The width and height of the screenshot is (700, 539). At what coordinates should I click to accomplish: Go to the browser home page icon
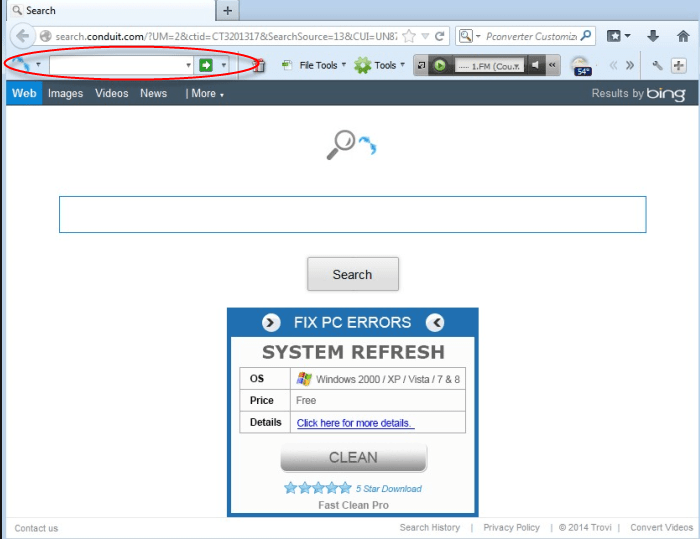tap(683, 36)
